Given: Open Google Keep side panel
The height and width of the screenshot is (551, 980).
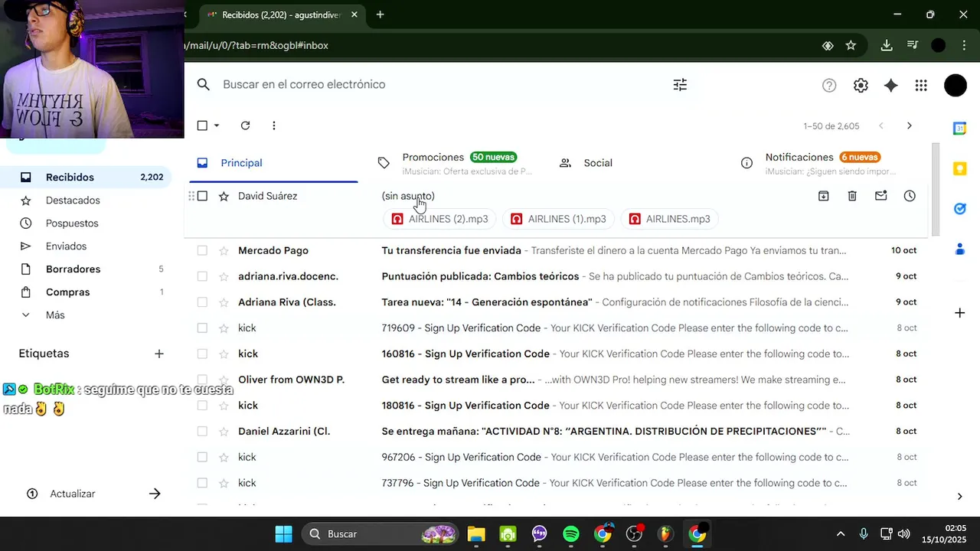Looking at the screenshot, I should pos(959,168).
